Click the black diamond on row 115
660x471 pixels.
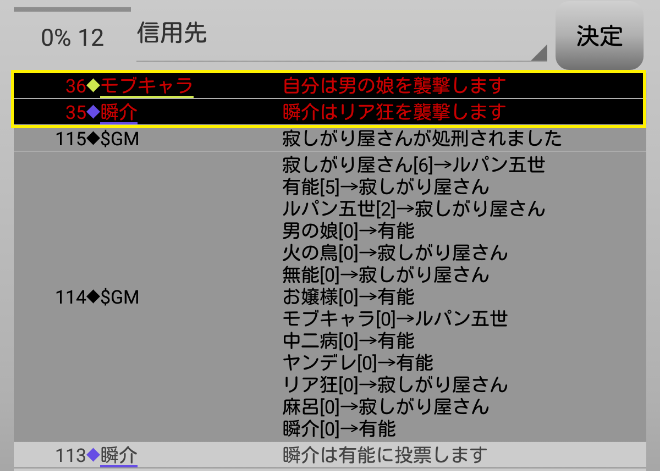pyautogui.click(x=93, y=138)
